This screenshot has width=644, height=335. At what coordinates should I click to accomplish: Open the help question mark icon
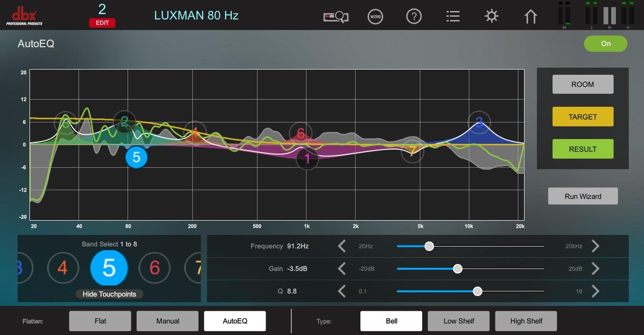pos(414,17)
